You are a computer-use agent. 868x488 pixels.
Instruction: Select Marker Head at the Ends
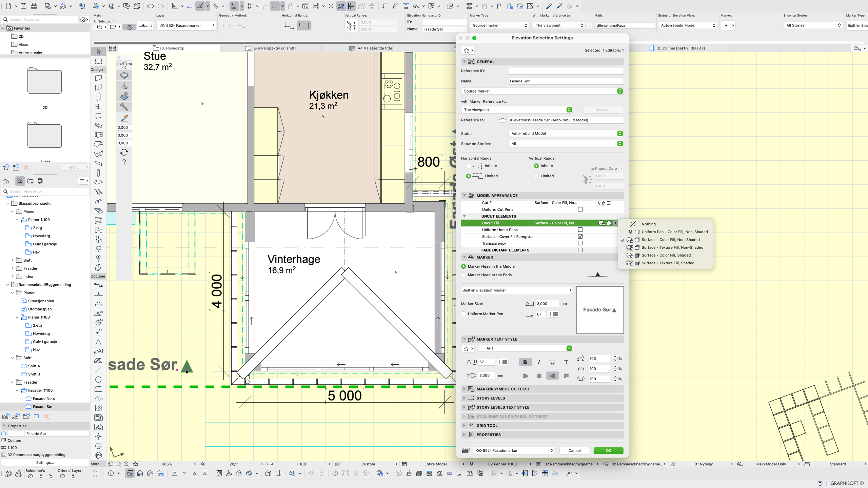463,275
